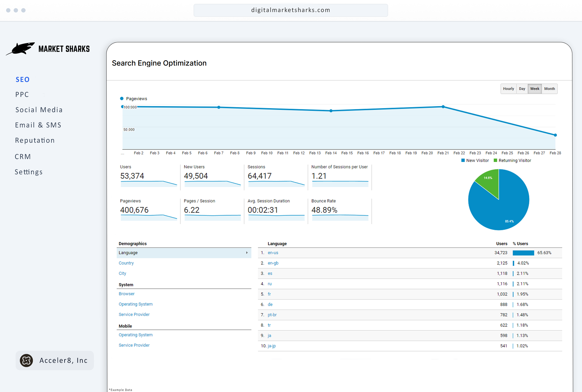The image size is (582, 392).
Task: Click the Mobile Operating System link
Action: 135,335
